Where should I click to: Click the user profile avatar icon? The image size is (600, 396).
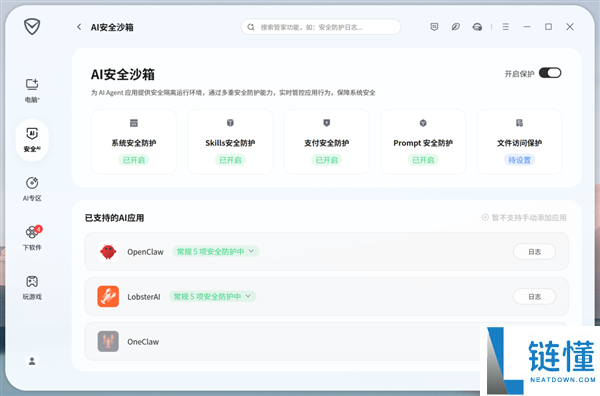pos(32,361)
